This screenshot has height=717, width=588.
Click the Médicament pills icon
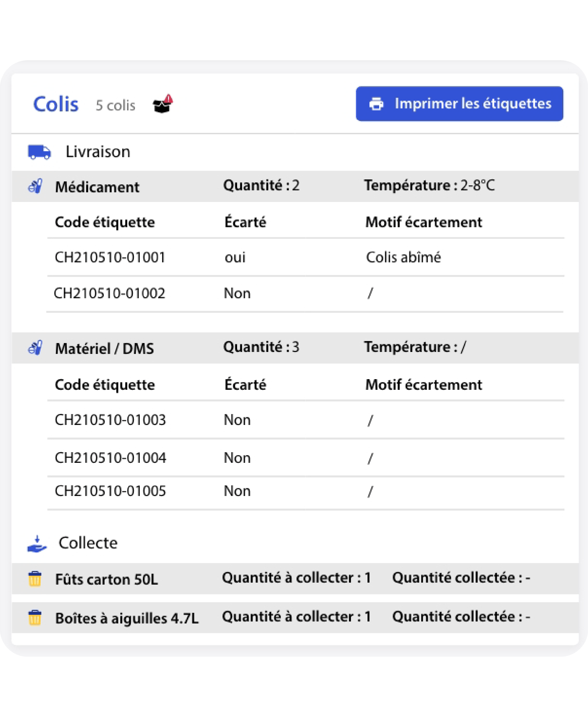coord(35,186)
